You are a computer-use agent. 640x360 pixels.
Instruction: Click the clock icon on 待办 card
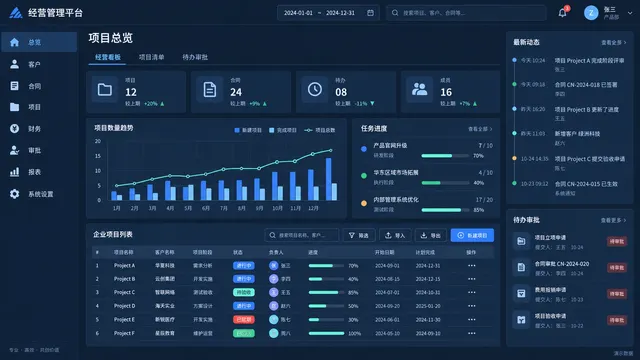pyautogui.click(x=315, y=89)
